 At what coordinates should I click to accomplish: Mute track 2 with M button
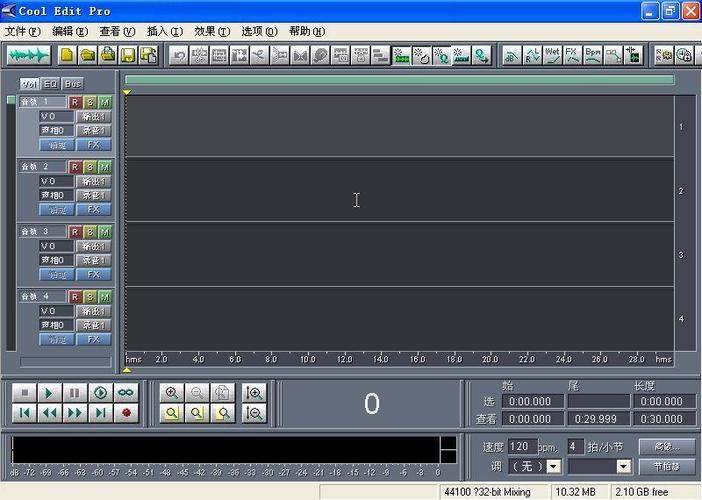point(105,167)
